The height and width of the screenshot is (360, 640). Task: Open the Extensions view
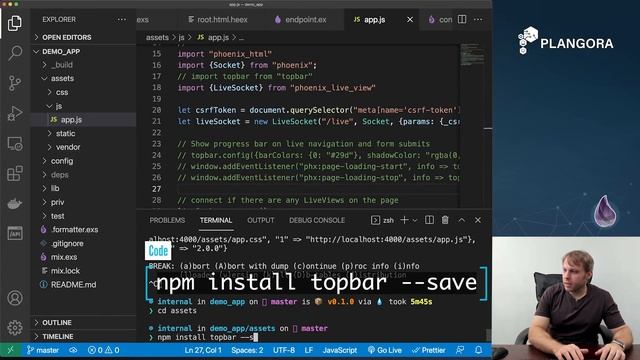click(15, 173)
